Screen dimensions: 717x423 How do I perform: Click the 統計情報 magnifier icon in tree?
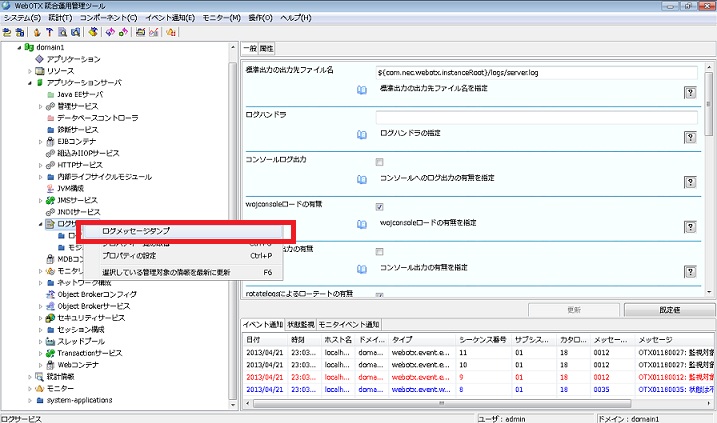click(40, 377)
